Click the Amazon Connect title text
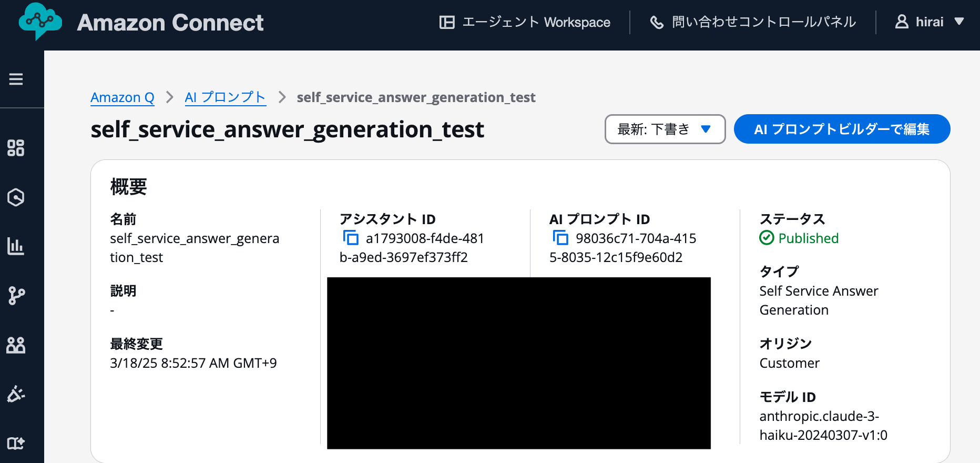 [170, 22]
